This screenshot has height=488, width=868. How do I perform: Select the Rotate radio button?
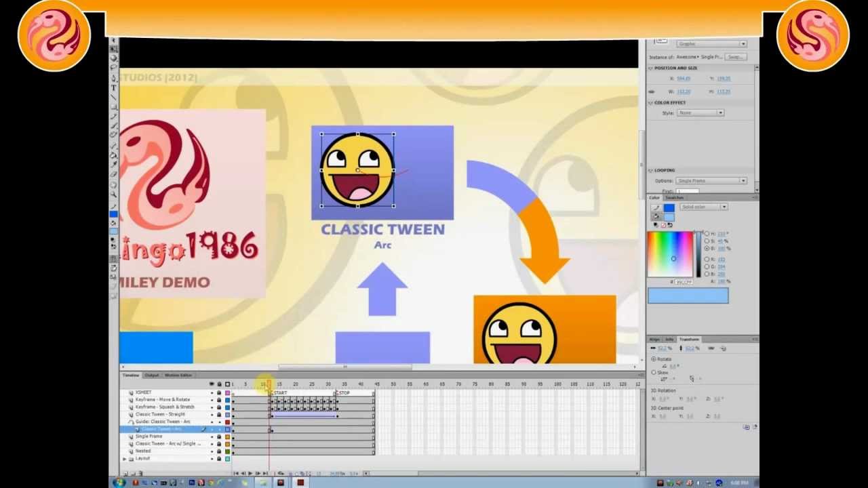coord(654,359)
